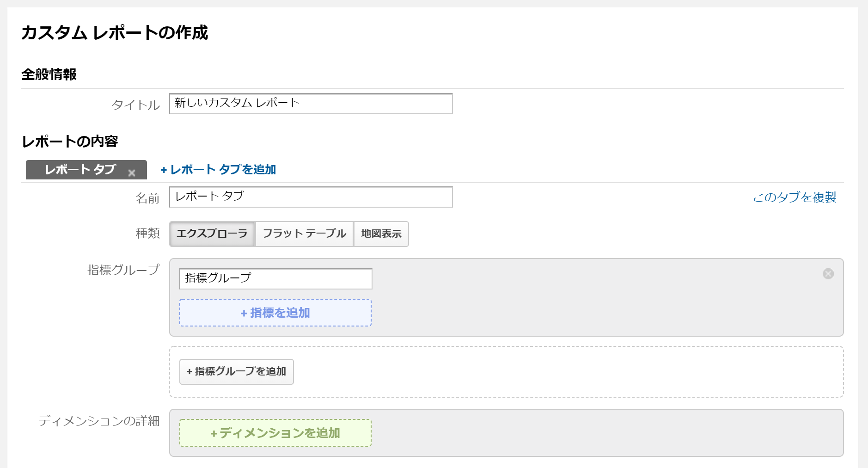Click the 種類 field label

tap(147, 234)
